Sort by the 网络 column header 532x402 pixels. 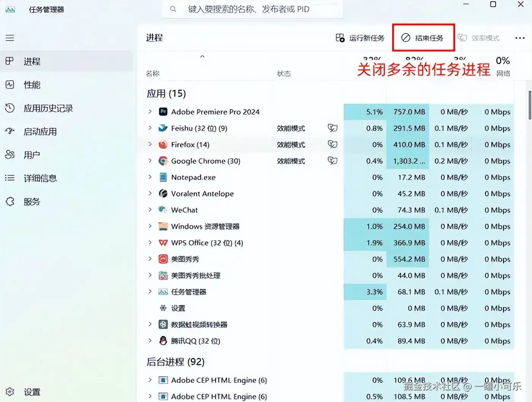503,73
